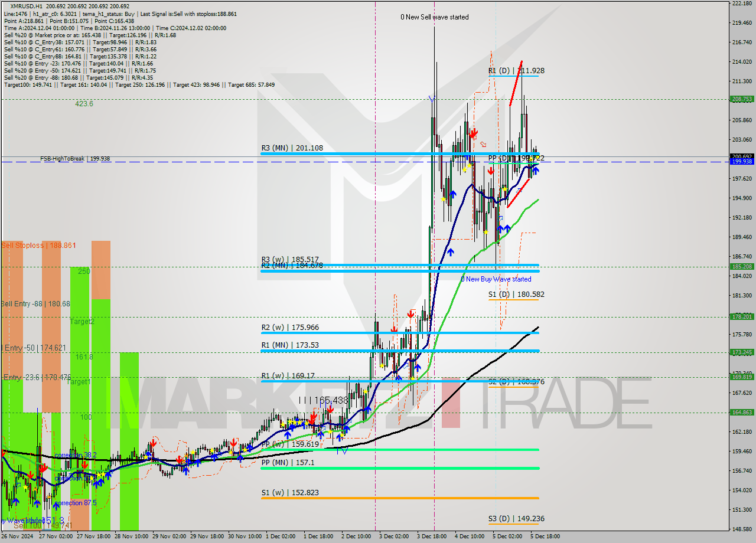Click the green '423.6' Fibonacci label
756x543 pixels.
click(84, 104)
